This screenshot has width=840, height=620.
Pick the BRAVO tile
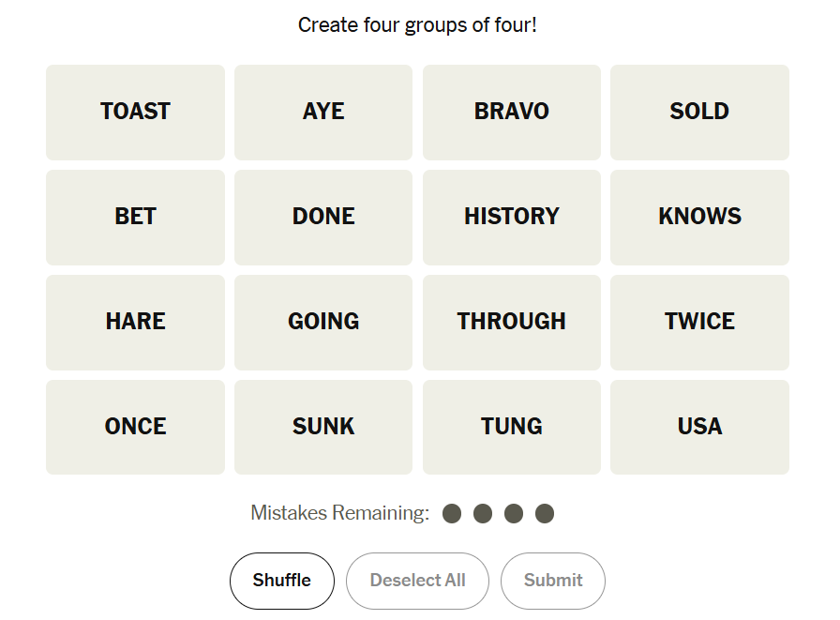(512, 113)
